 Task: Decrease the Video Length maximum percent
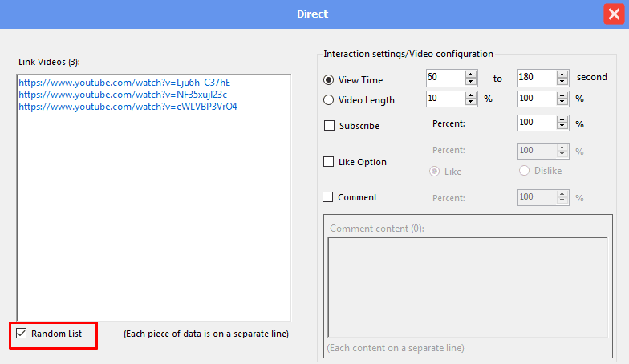pos(562,103)
